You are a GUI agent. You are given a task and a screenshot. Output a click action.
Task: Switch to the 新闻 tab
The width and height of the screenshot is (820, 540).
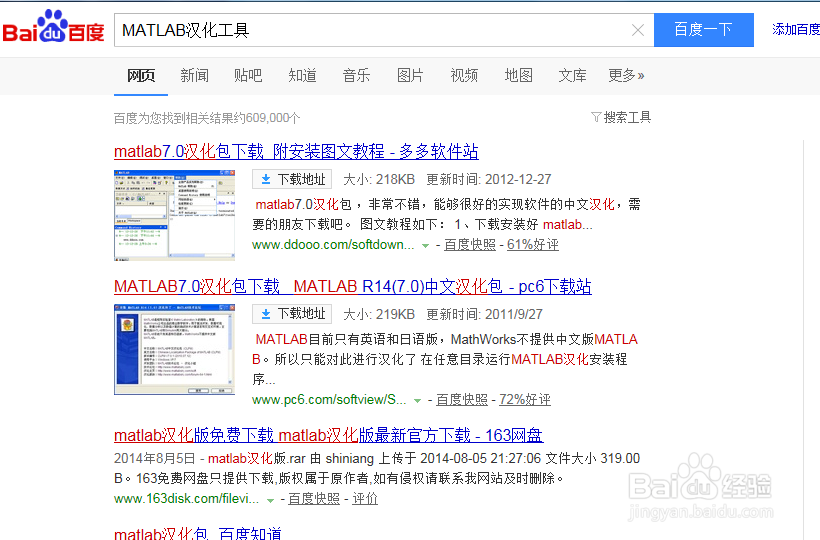(195, 76)
